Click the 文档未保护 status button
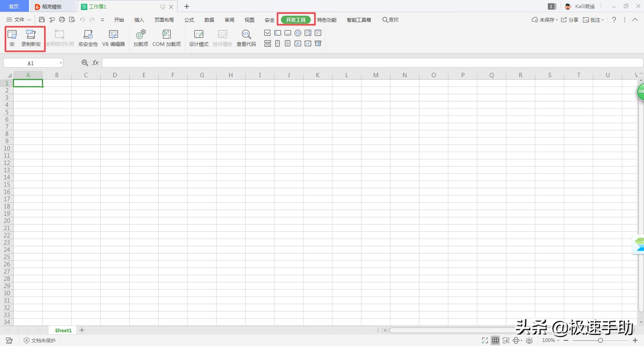 39,340
